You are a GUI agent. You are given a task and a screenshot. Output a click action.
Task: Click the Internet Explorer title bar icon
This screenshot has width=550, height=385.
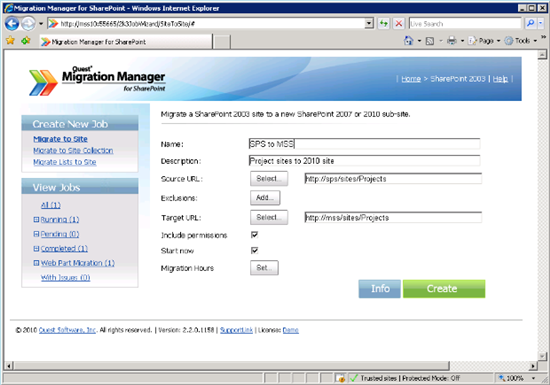[x=8, y=8]
